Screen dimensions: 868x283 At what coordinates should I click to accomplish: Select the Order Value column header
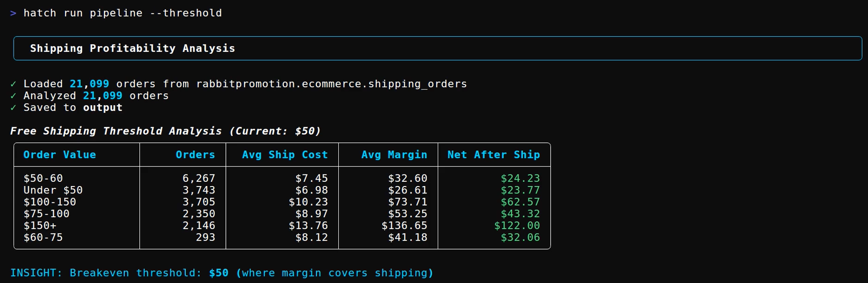(x=59, y=155)
